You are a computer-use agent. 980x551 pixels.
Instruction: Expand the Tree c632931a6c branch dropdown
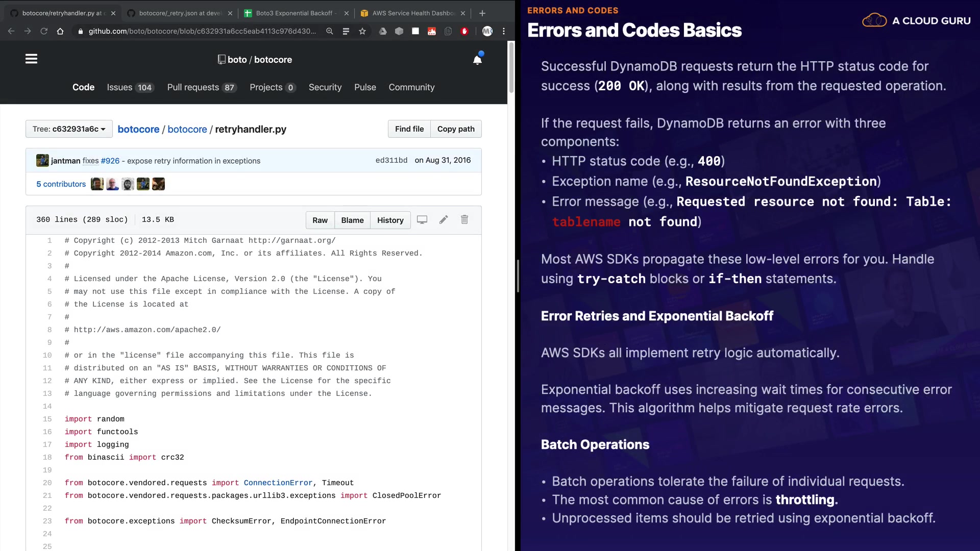pos(69,129)
